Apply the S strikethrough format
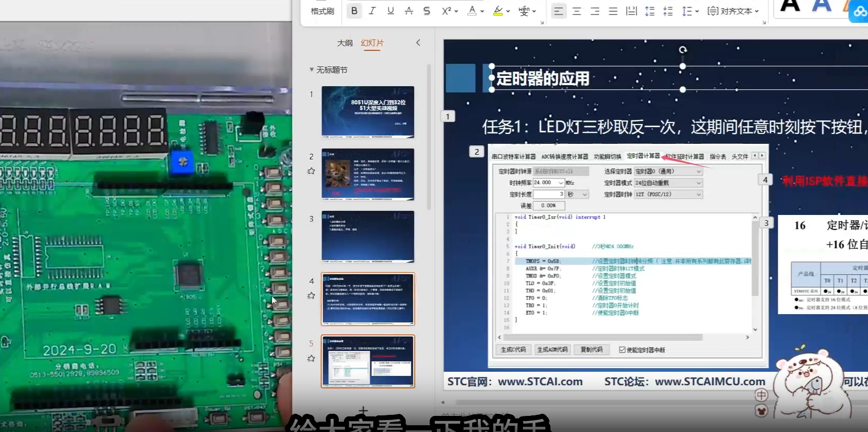The width and height of the screenshot is (868, 432). 426,11
